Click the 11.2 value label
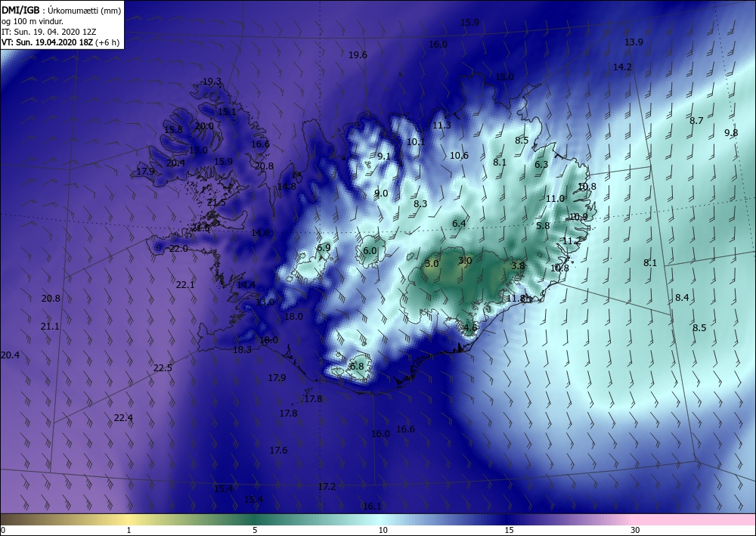The image size is (756, 536). coord(572,241)
